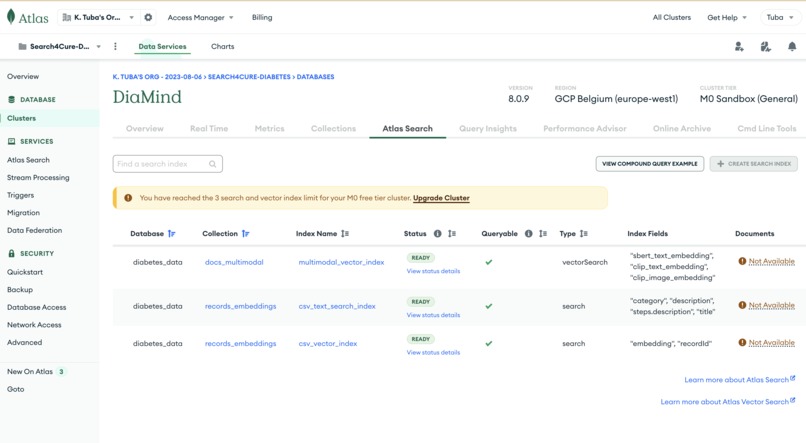Sort by Database column icon
This screenshot has width=806, height=443.
coord(172,233)
